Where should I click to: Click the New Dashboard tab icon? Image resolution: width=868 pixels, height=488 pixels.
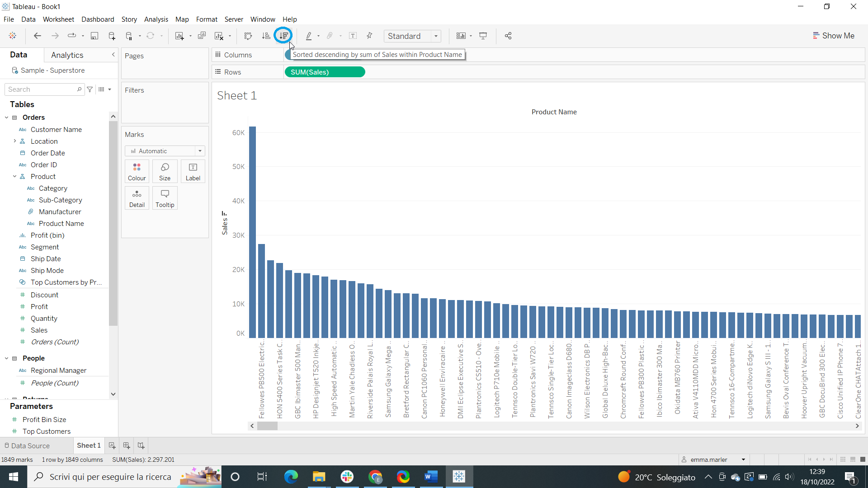[127, 446]
